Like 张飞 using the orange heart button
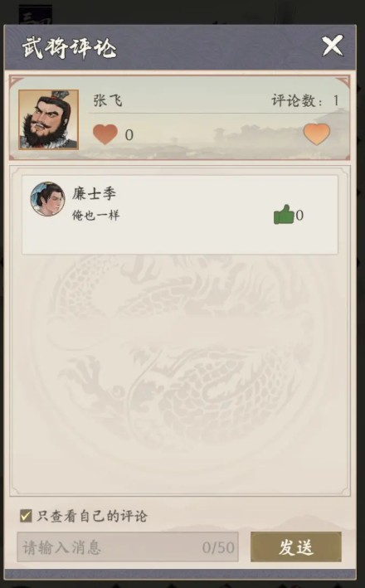Screen dimensions: 365x588 pyautogui.click(x=317, y=134)
